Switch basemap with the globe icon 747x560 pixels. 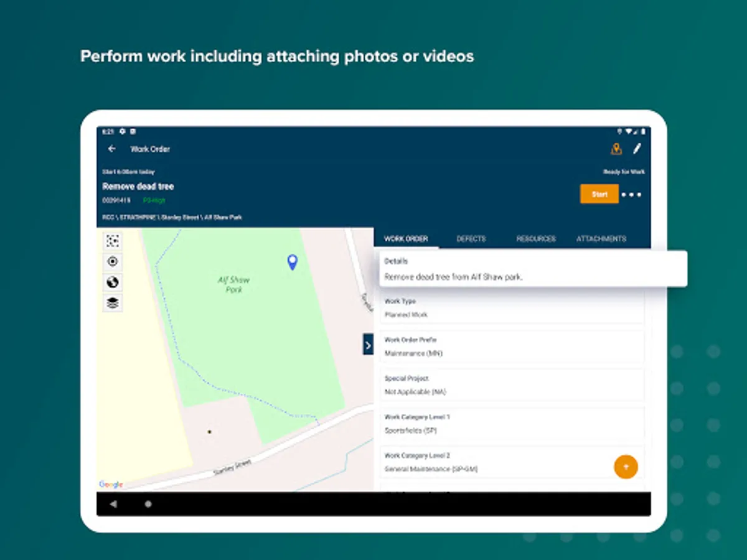pyautogui.click(x=113, y=282)
